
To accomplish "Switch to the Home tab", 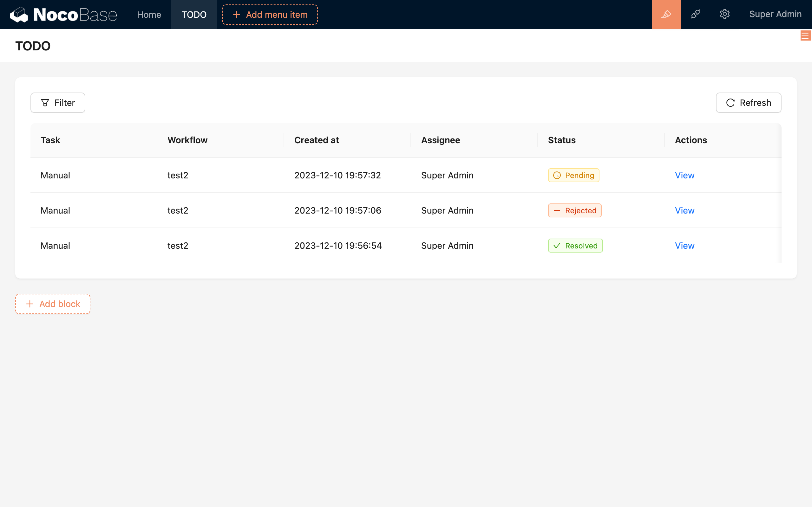I will (x=149, y=15).
